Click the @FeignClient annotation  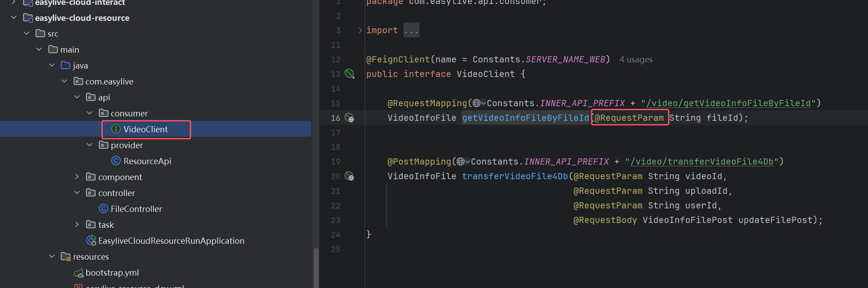(x=398, y=59)
